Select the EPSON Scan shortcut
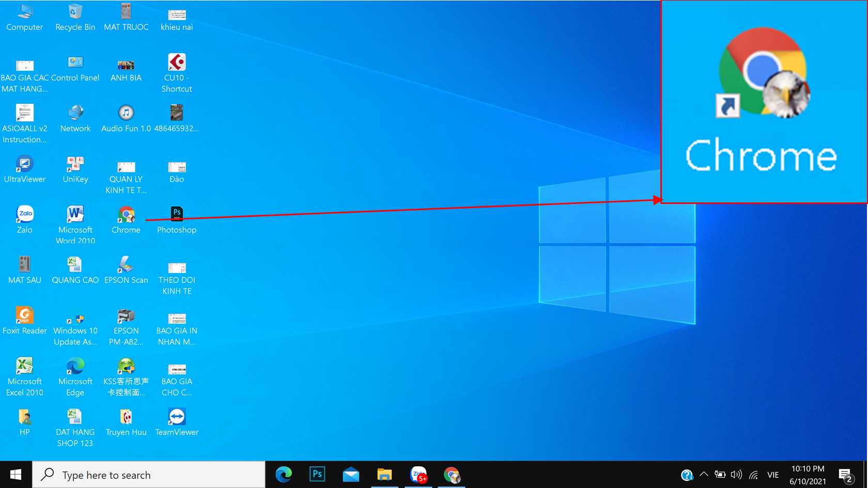 126,270
